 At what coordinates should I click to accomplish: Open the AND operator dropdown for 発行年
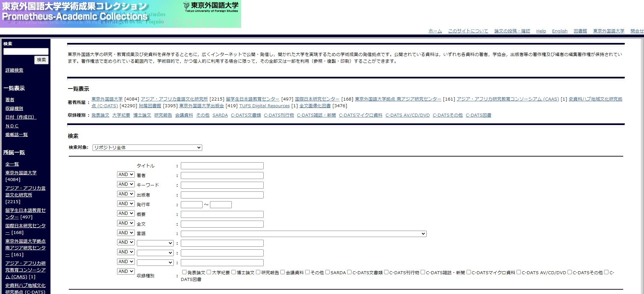click(126, 204)
